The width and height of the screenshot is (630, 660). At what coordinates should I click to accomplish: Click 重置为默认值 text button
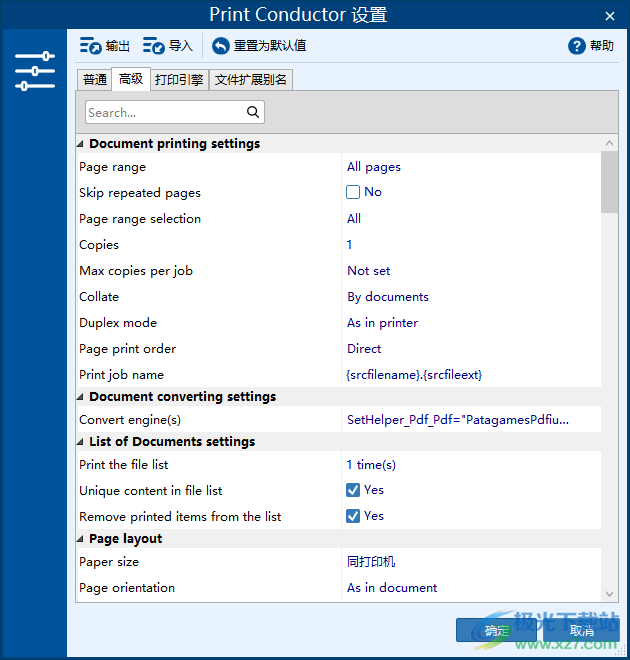(270, 46)
